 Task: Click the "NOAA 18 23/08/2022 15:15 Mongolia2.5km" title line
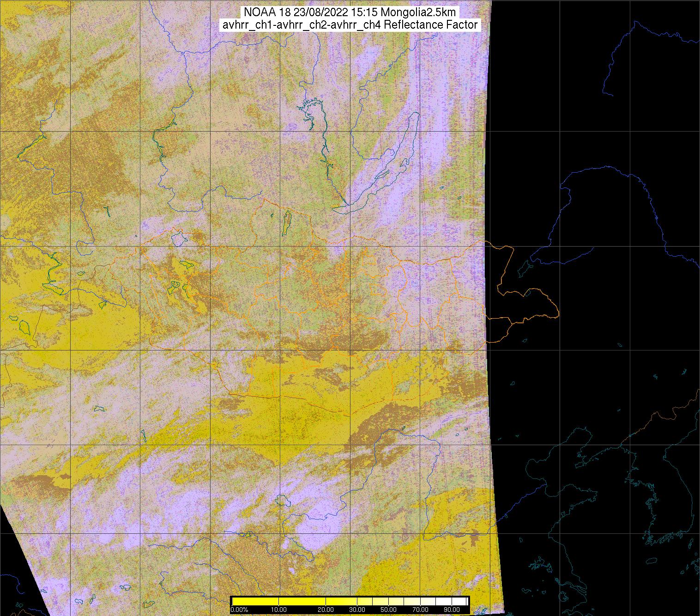(350, 12)
